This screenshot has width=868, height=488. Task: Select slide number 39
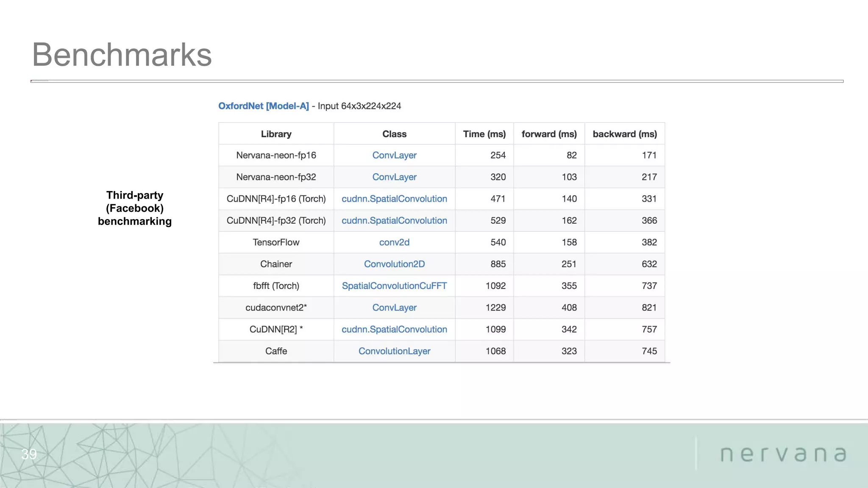pos(29,454)
